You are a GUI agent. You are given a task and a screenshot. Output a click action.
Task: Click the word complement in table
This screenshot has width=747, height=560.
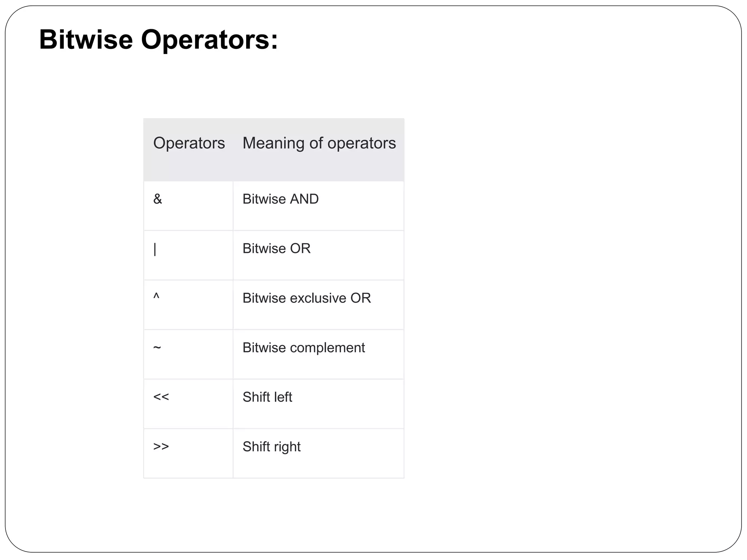pyautogui.click(x=327, y=348)
